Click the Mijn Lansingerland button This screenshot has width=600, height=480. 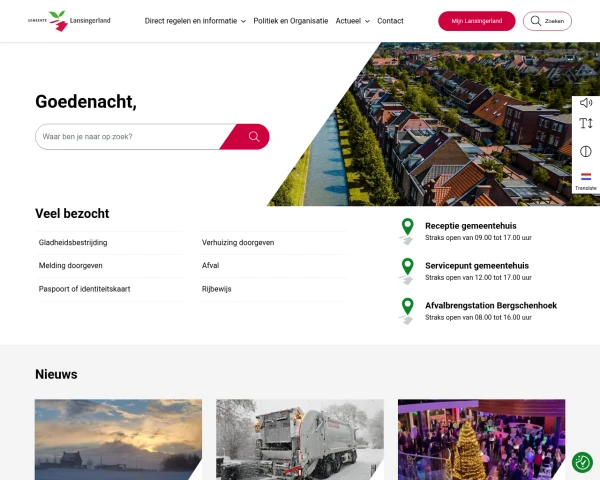477,21
